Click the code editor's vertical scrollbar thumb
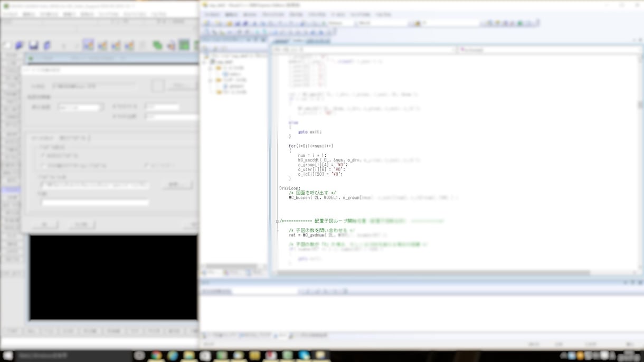The width and height of the screenshot is (644, 362). 640,104
